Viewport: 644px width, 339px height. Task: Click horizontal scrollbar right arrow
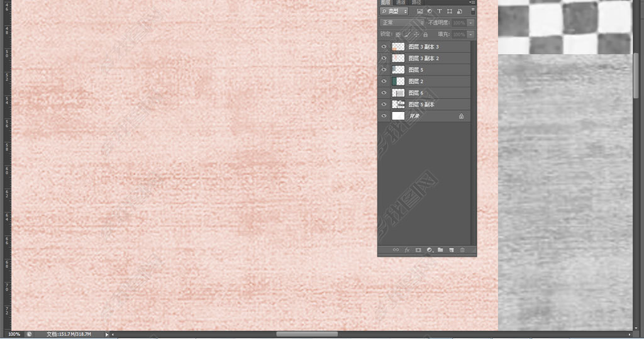[x=629, y=335]
